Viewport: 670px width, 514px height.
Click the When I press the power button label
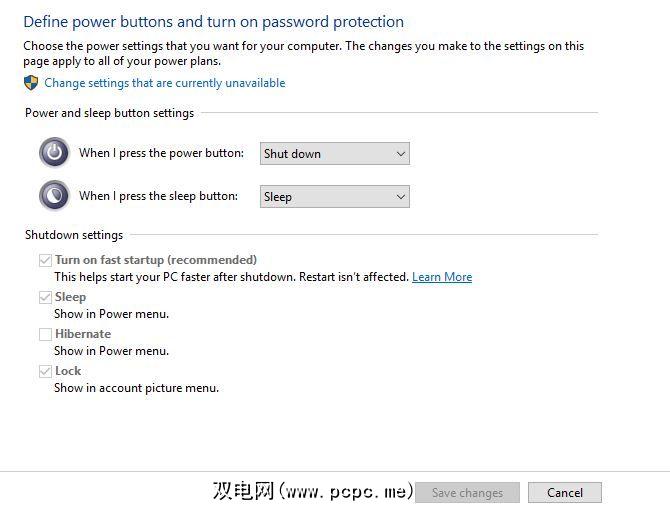[x=161, y=153]
